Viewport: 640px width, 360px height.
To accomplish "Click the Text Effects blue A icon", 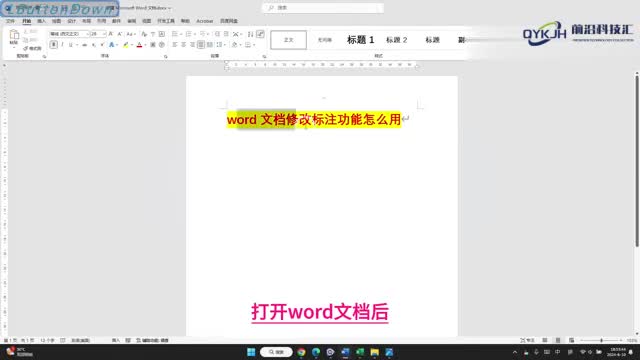I will (x=111, y=45).
